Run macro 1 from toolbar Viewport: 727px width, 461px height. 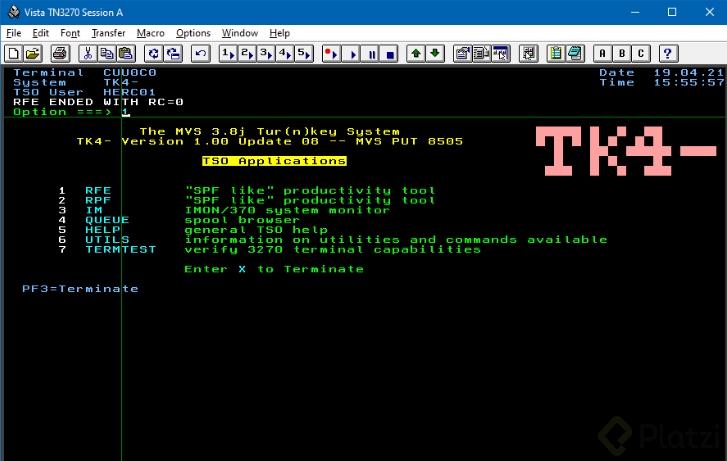point(228,53)
